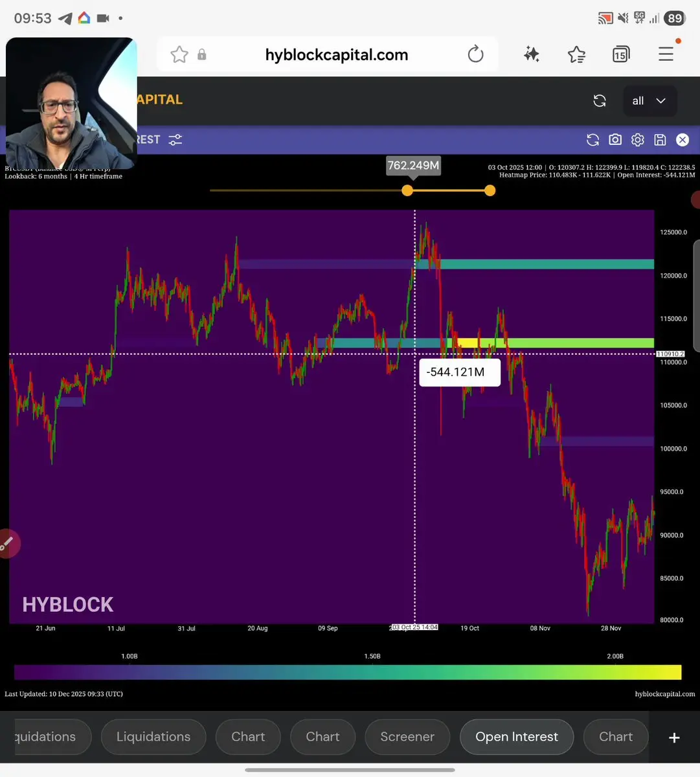700x777 pixels.
Task: Save the widget with floppy disk icon
Action: point(660,140)
